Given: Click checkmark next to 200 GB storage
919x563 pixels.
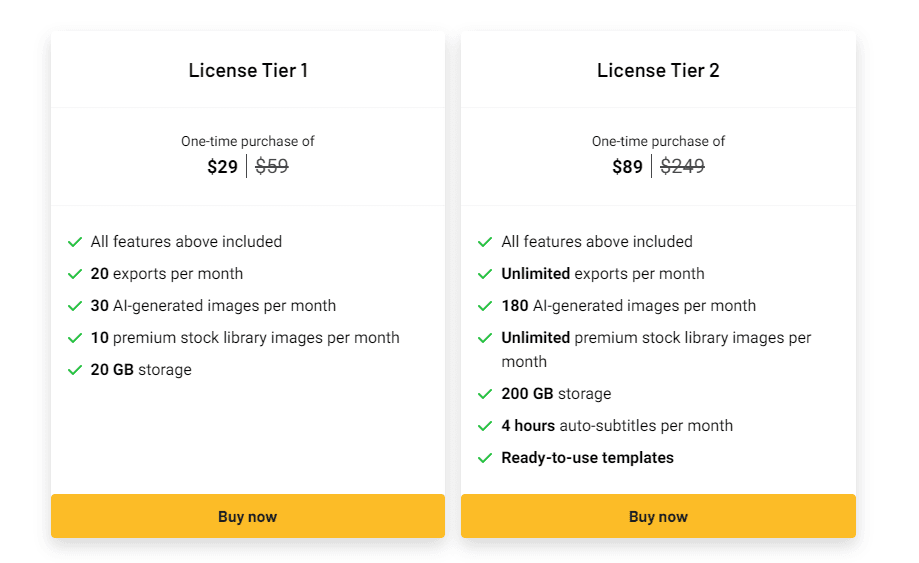Looking at the screenshot, I should pyautogui.click(x=485, y=394).
